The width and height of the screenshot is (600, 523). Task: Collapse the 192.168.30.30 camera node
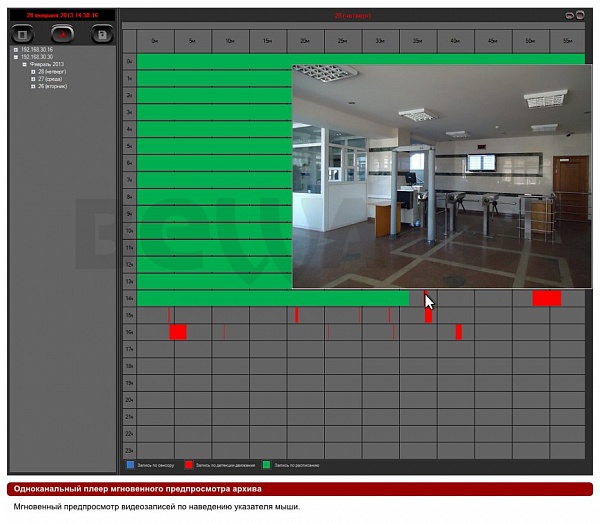pos(16,57)
